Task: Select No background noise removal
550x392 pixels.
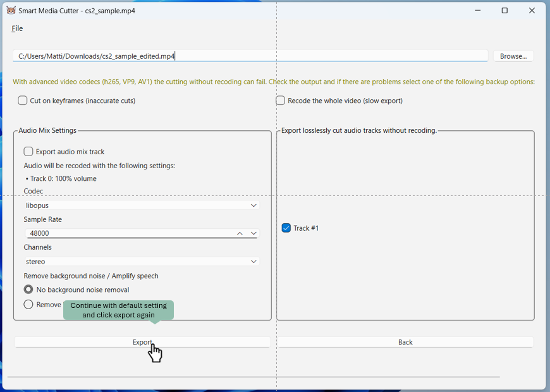Action: 28,290
